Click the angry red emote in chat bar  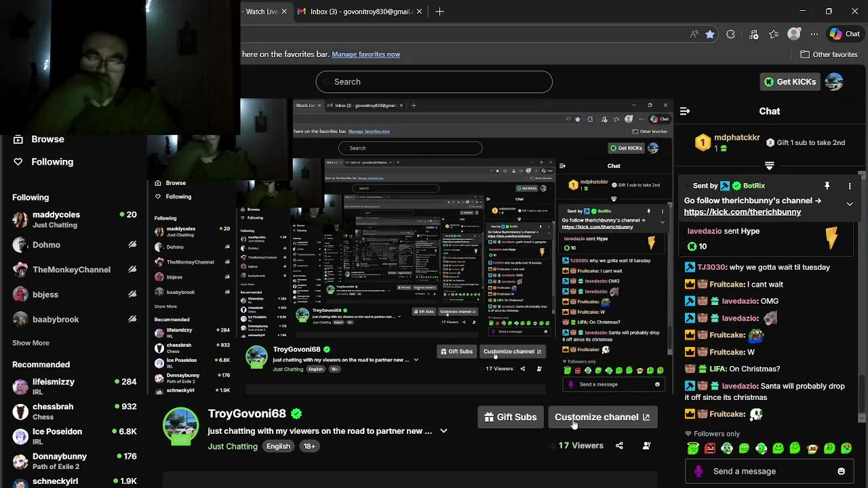point(710,448)
